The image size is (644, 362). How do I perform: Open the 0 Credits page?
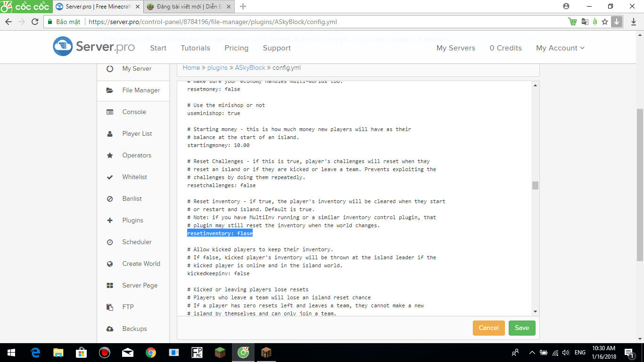(x=506, y=48)
